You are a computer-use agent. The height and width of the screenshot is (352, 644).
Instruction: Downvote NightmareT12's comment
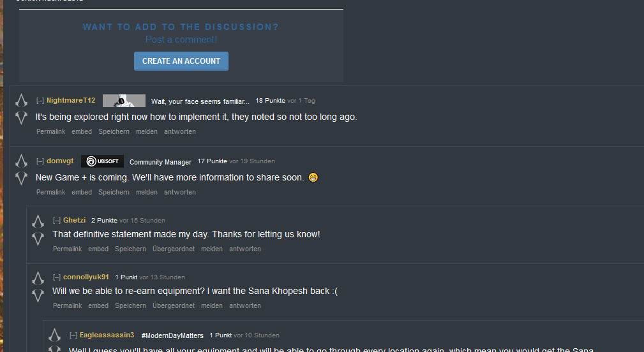21,118
